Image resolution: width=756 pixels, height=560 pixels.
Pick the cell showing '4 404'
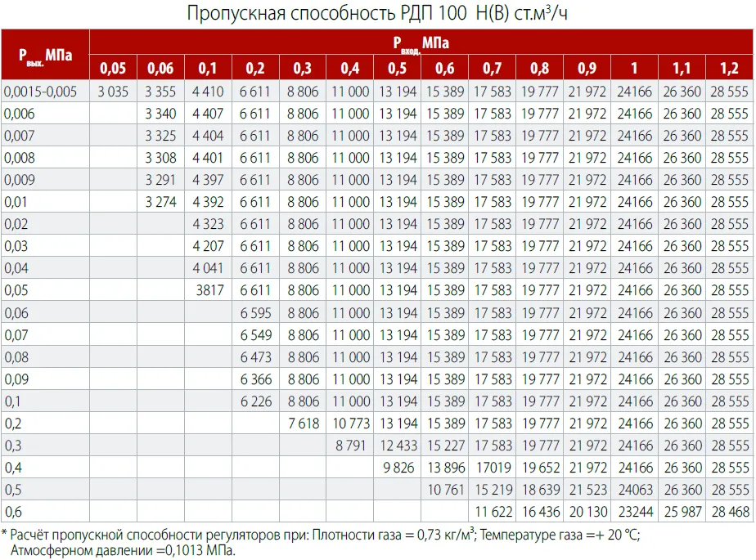(208, 136)
